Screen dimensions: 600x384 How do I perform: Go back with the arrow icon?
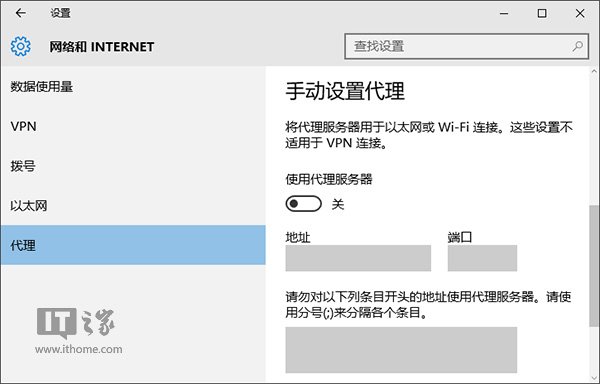[x=21, y=13]
